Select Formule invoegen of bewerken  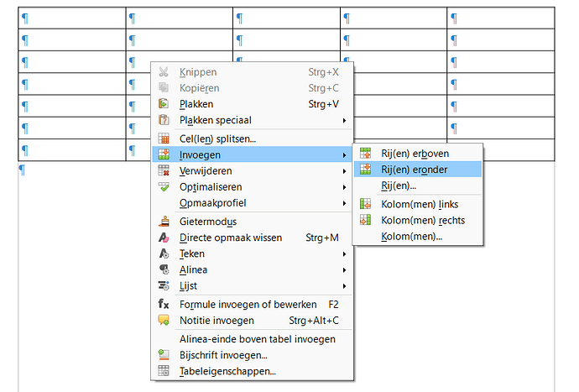coord(253,305)
